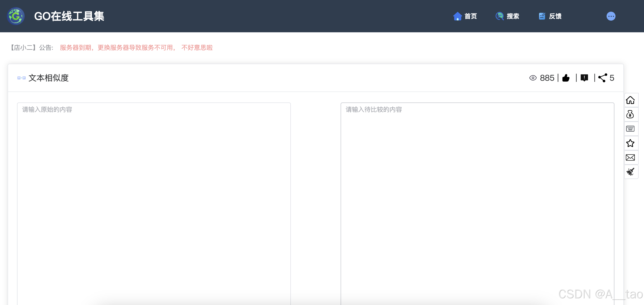Screen dimensions: 644x305
Task: Click the GO globe logo icon
Action: tap(16, 16)
